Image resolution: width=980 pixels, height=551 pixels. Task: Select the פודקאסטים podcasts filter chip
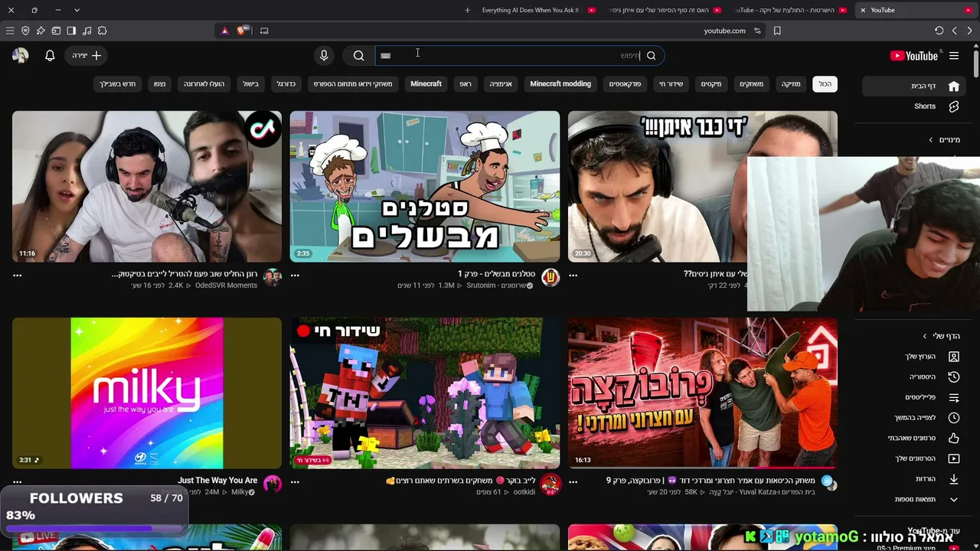[625, 84]
